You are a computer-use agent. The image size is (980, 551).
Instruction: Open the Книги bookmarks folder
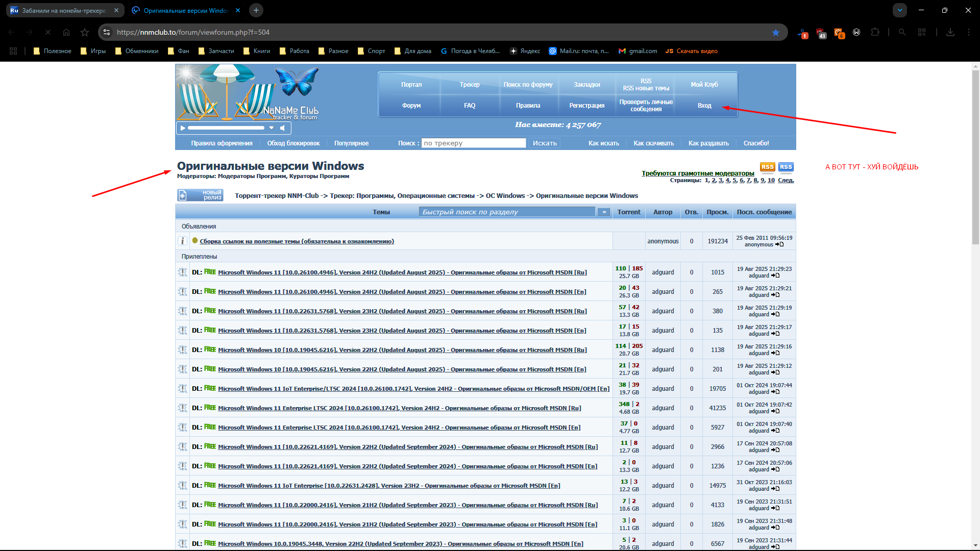pos(257,51)
